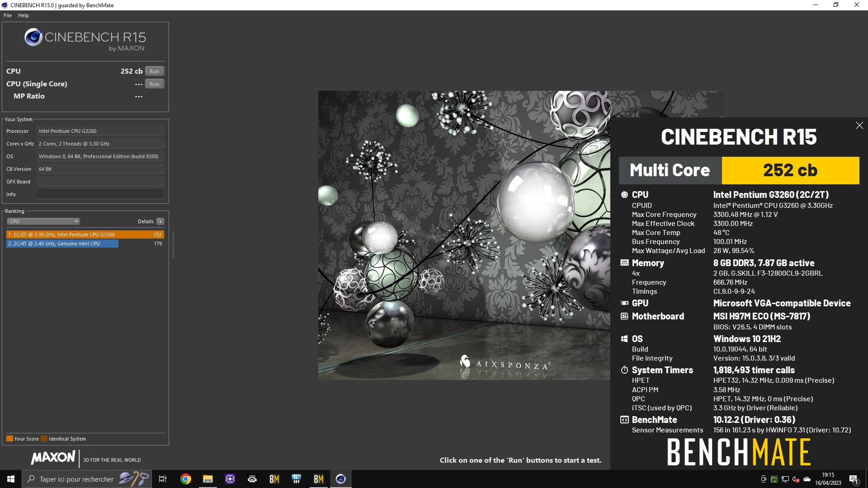The height and width of the screenshot is (488, 868).
Task: Launch Google Chrome from taskbar
Action: pos(185,479)
